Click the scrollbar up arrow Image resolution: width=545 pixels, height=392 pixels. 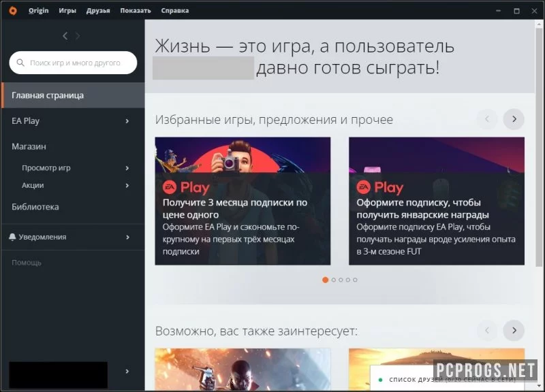[539, 24]
